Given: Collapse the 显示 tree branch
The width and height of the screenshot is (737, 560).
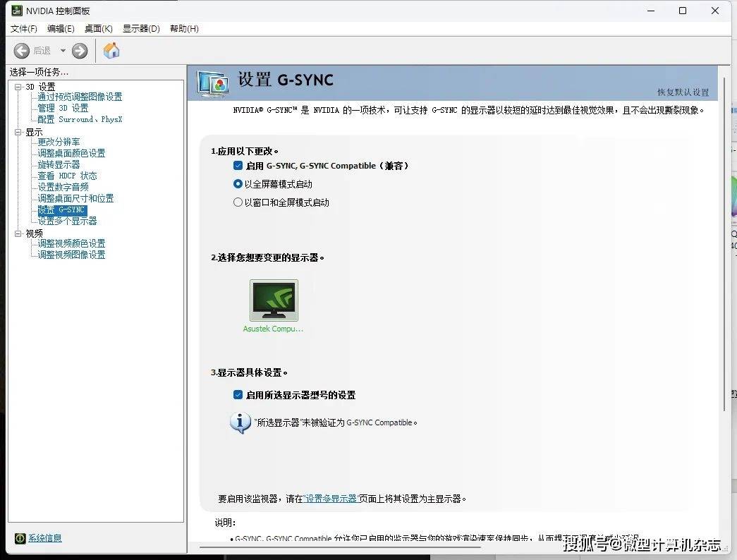Looking at the screenshot, I should point(18,131).
